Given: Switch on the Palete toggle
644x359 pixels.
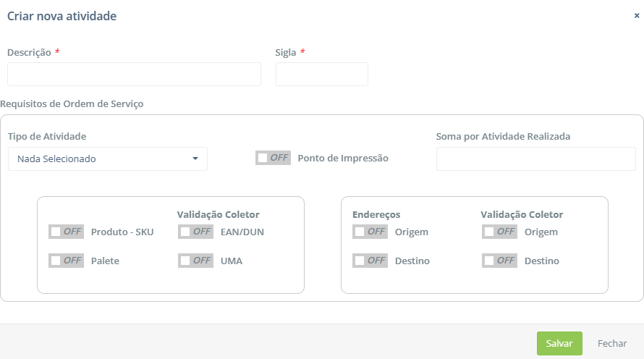Looking at the screenshot, I should 66,261.
